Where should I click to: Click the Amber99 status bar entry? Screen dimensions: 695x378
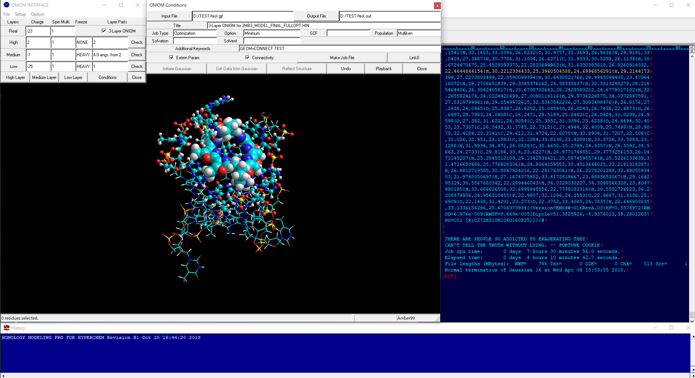406,318
